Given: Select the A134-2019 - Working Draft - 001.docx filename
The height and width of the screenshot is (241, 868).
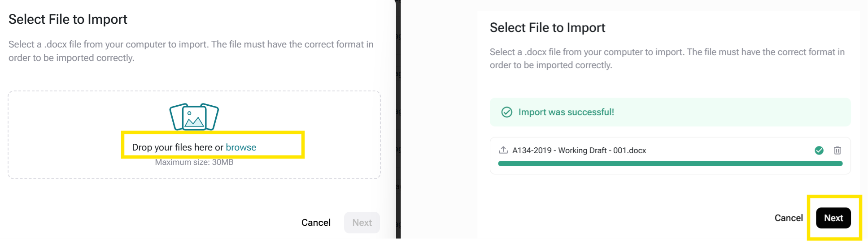Looking at the screenshot, I should (579, 151).
